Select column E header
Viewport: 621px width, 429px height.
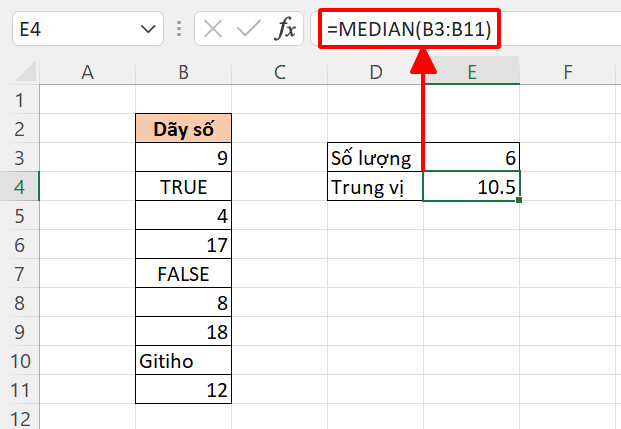(x=472, y=72)
